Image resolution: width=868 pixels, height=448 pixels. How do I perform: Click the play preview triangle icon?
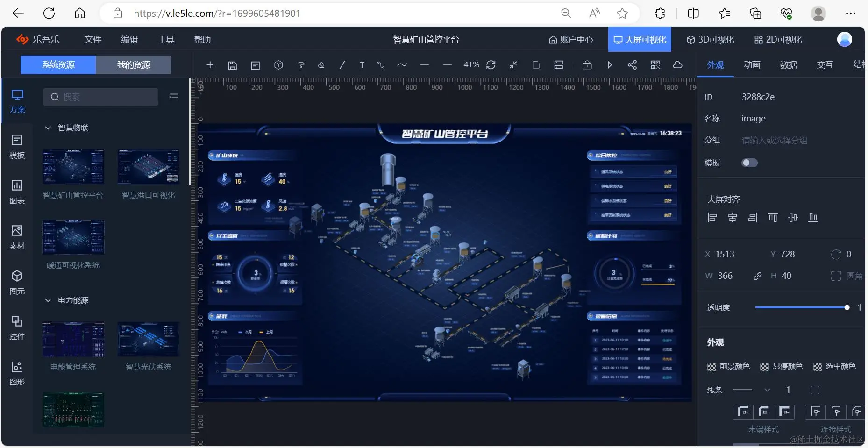click(610, 65)
